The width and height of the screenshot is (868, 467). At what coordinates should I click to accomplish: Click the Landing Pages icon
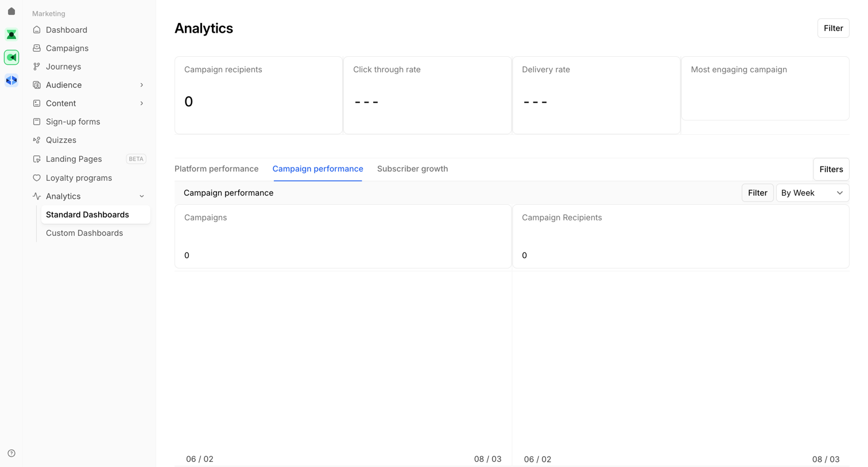tap(37, 159)
